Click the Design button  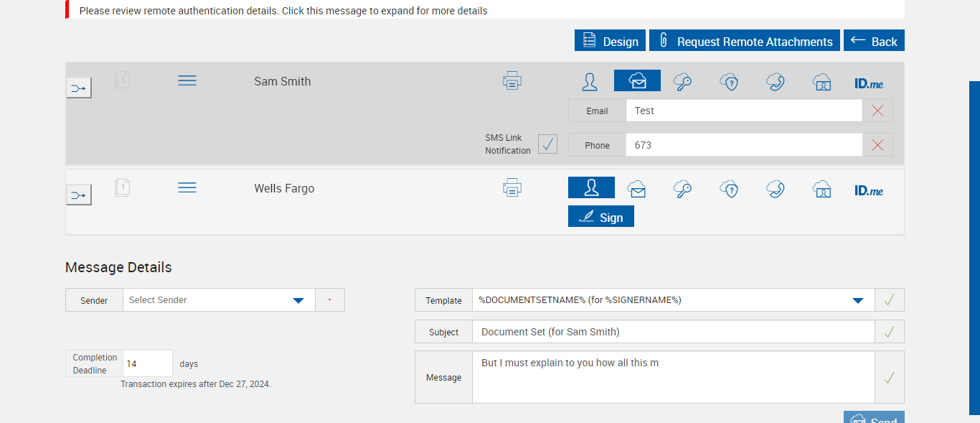pos(610,41)
